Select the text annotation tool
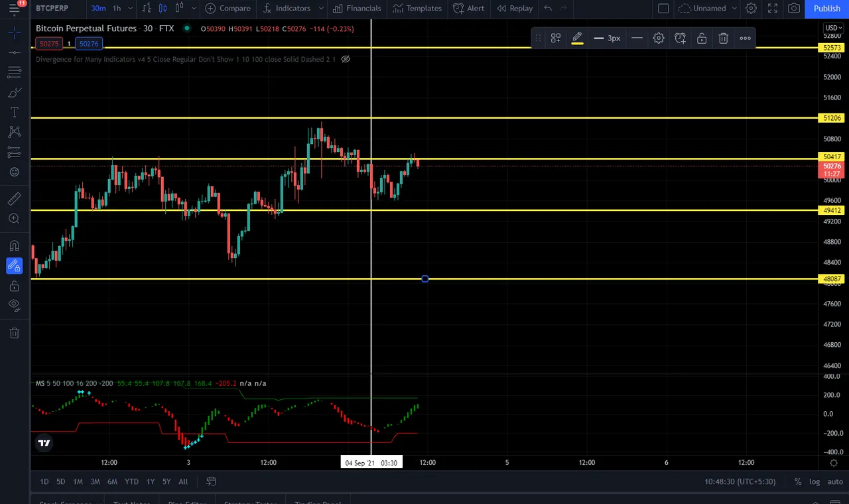 coord(15,112)
